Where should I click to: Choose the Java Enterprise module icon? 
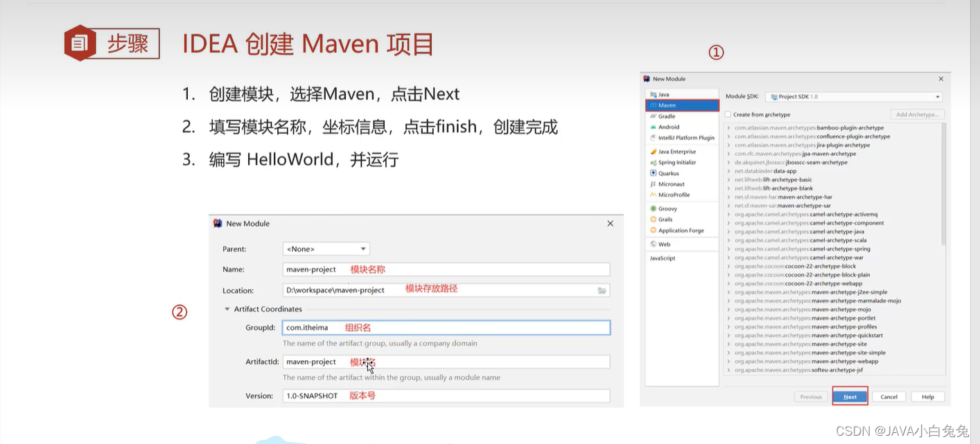(654, 152)
